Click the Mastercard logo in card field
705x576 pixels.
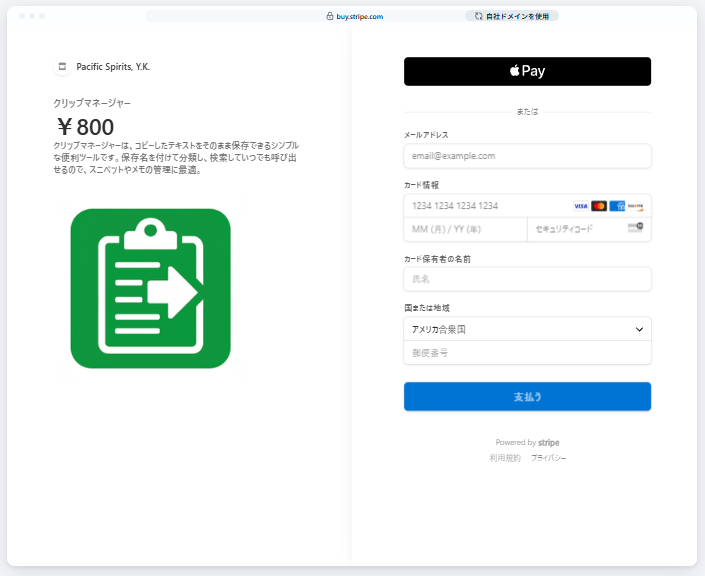tap(599, 206)
